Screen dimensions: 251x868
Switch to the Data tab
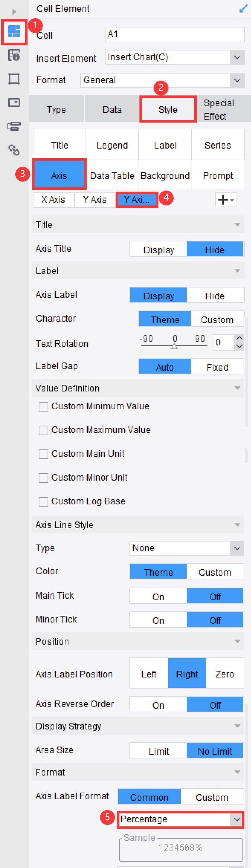[x=112, y=109]
